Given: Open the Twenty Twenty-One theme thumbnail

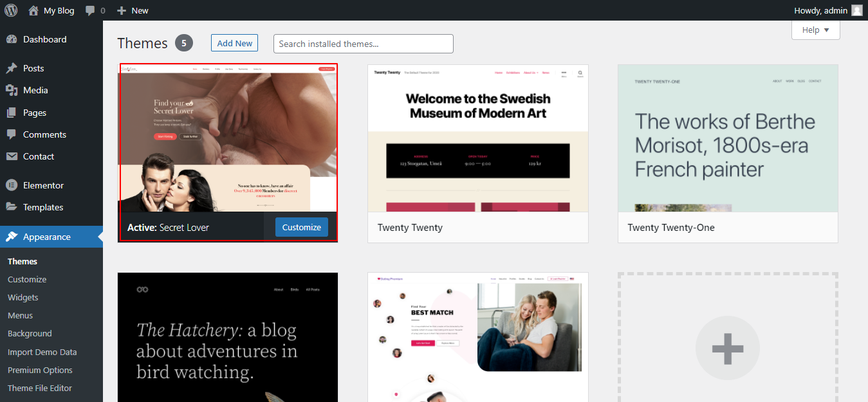Looking at the screenshot, I should 728,138.
